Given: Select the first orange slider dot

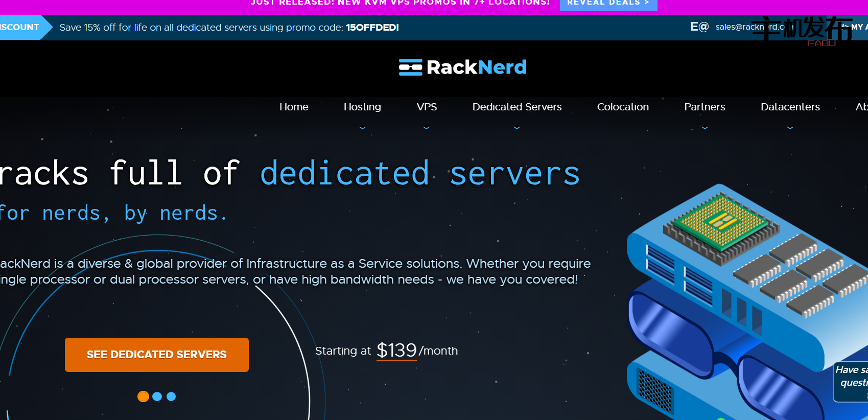Looking at the screenshot, I should click(x=143, y=396).
